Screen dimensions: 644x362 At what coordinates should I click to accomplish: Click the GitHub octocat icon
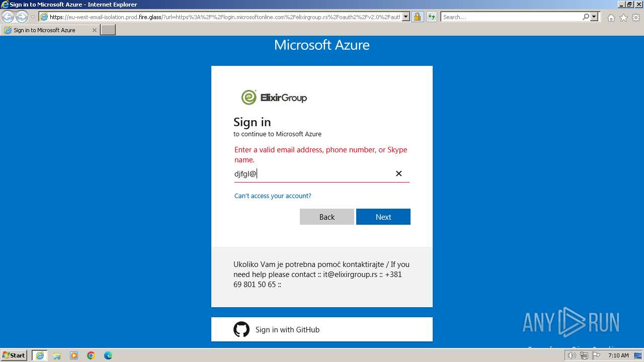[x=242, y=329]
